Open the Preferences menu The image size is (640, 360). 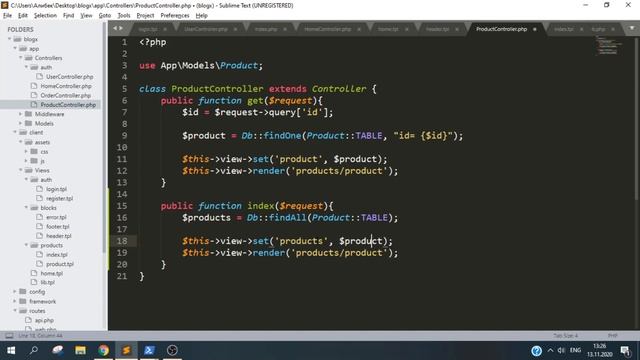click(175, 16)
